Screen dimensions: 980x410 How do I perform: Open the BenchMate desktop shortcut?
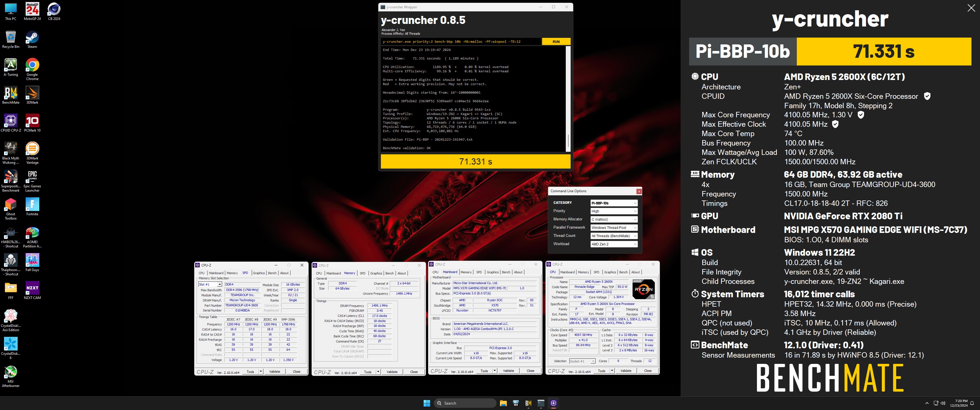pos(11,95)
